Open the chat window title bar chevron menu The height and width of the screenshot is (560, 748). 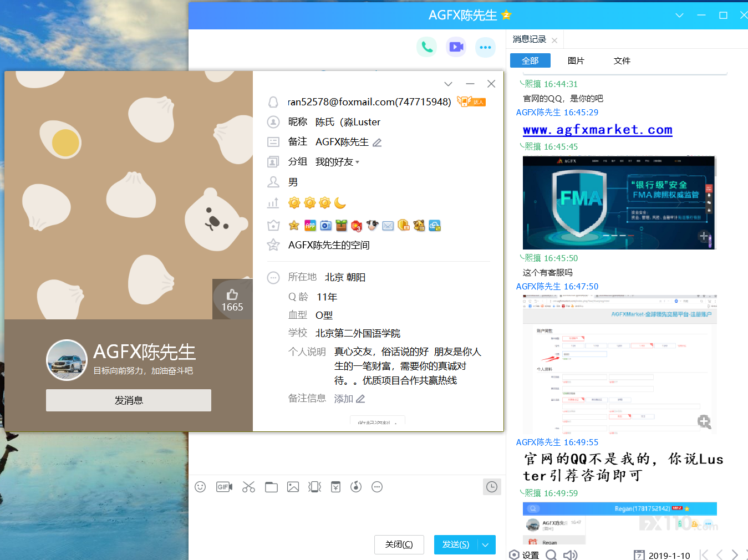click(x=679, y=15)
